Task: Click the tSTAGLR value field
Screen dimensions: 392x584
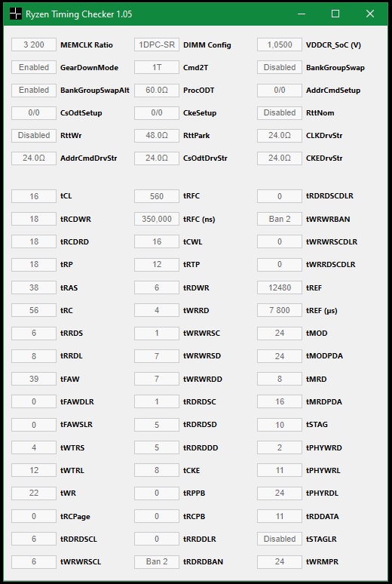Action: coord(280,539)
